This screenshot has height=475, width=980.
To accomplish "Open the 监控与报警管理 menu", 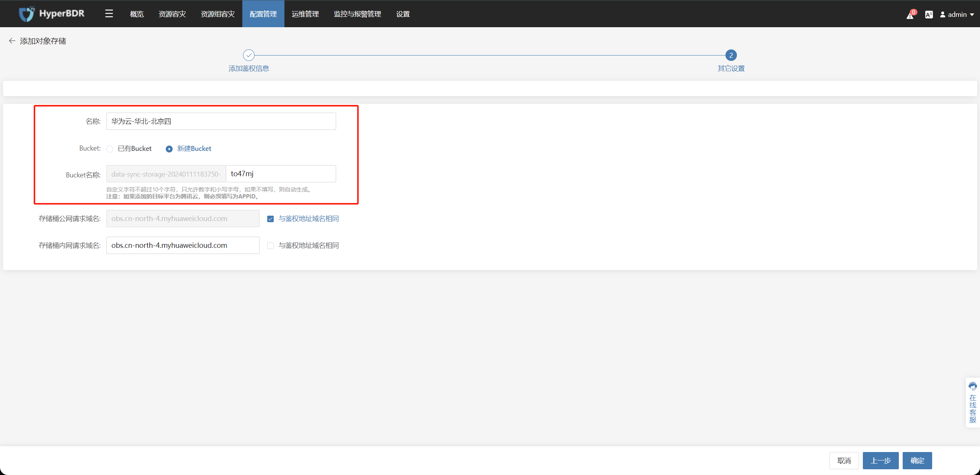I will [x=358, y=14].
